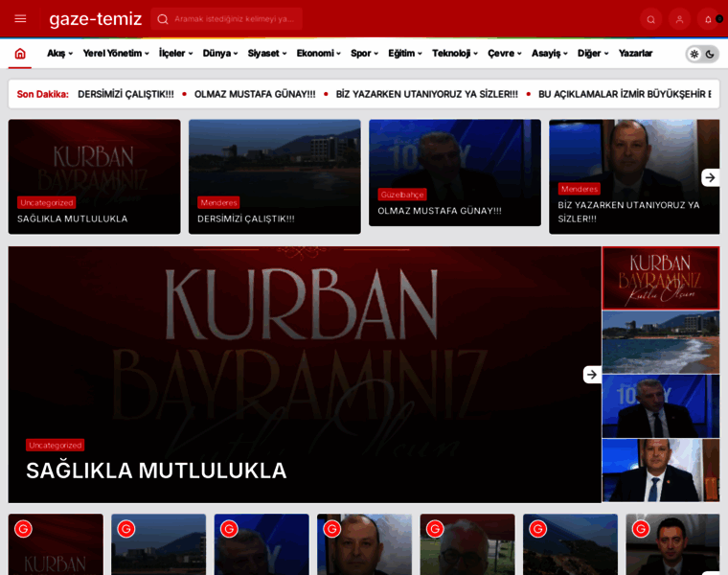Viewport: 728px width, 575px height.
Task: Open the user account icon
Action: 679,19
